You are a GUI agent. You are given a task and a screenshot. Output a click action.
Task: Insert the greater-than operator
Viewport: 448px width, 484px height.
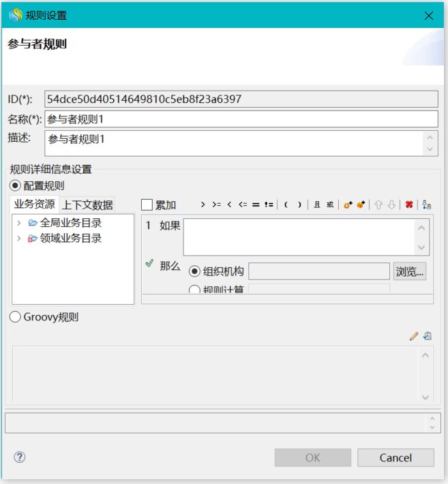[203, 205]
